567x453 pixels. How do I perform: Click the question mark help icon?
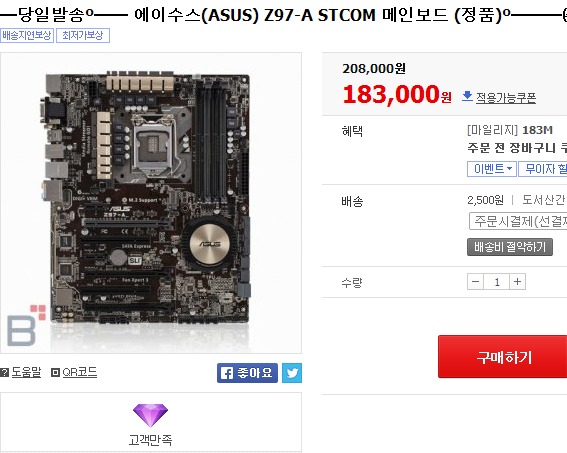click(x=4, y=372)
